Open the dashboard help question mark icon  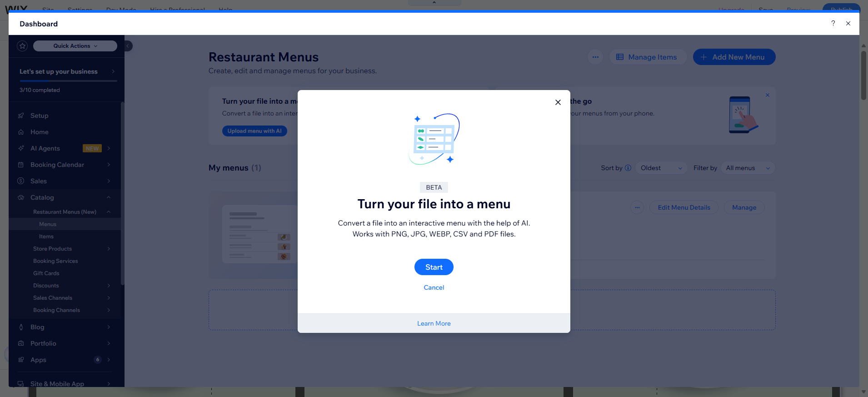(833, 23)
